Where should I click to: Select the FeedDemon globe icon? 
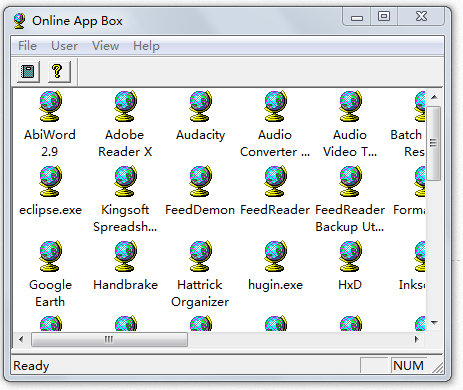pos(200,181)
